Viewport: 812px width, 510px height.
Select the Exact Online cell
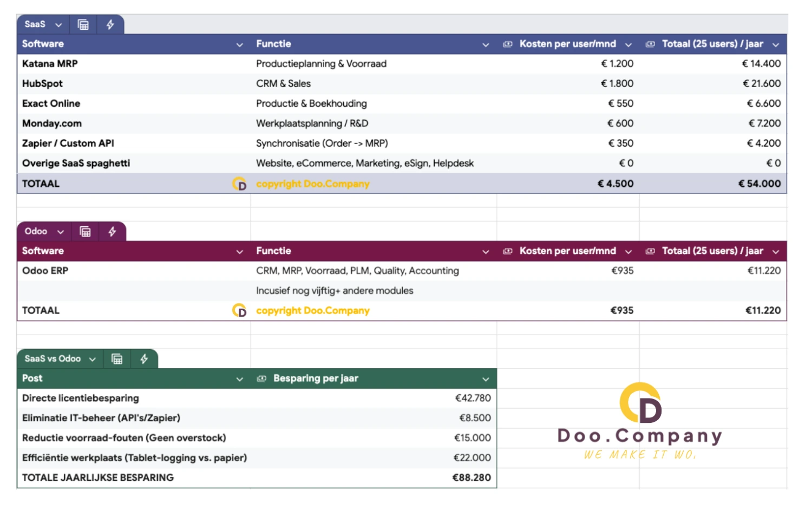pyautogui.click(x=134, y=104)
